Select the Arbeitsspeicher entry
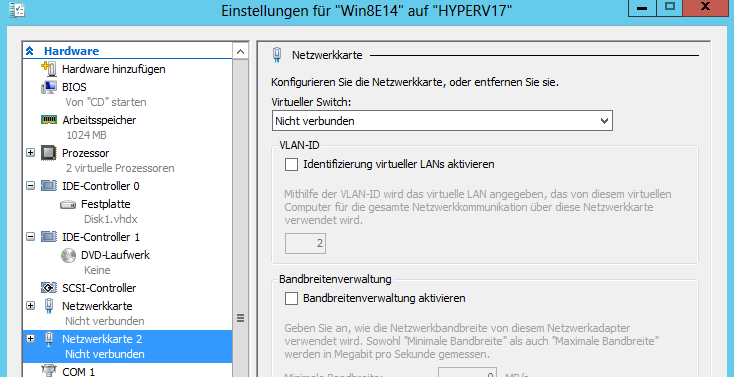The width and height of the screenshot is (734, 377). click(x=99, y=120)
